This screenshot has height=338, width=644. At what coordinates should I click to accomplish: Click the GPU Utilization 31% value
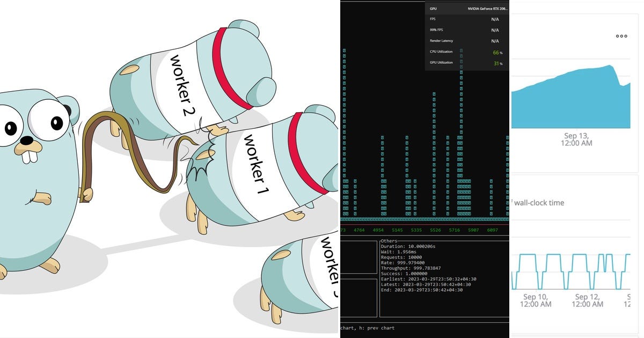click(x=497, y=63)
